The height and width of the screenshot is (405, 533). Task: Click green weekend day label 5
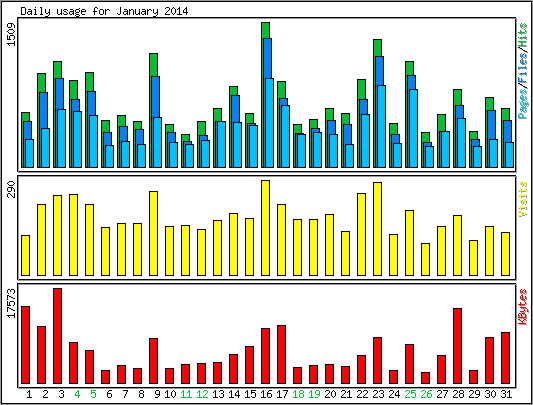point(93,394)
